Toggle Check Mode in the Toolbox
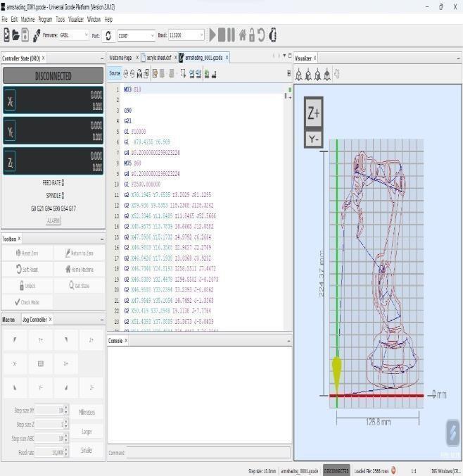 coord(27,302)
